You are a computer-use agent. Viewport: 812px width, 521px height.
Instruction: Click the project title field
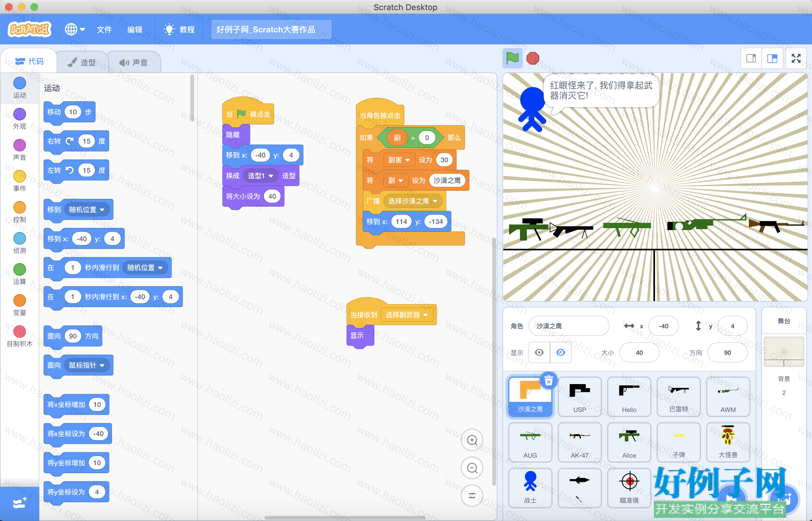[271, 29]
